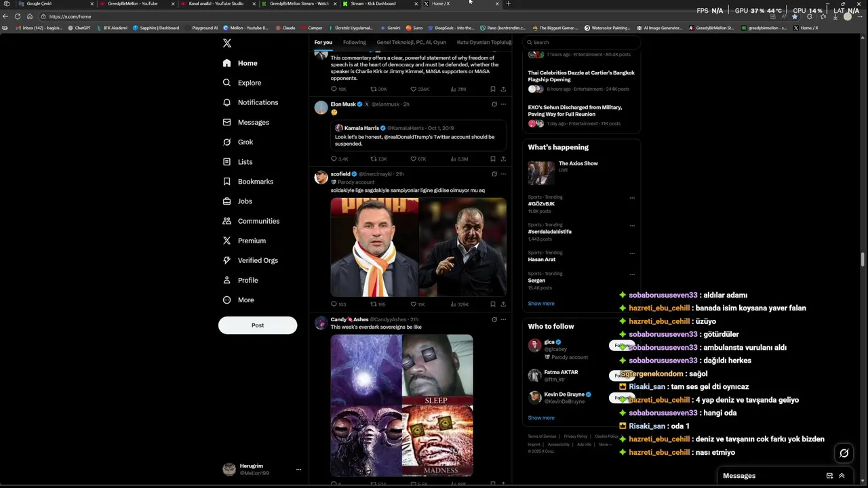Open Elon Musk's profile name link
This screenshot has width=868, height=488.
coord(343,104)
